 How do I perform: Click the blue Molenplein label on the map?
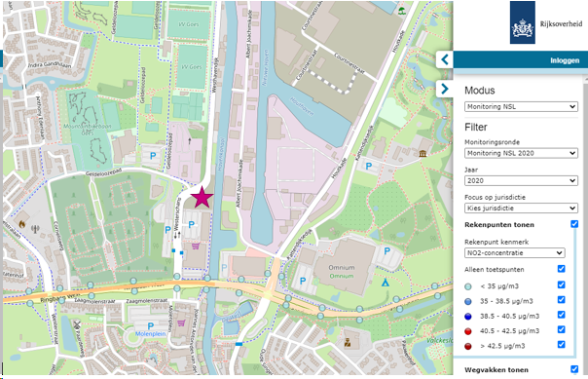point(150,333)
